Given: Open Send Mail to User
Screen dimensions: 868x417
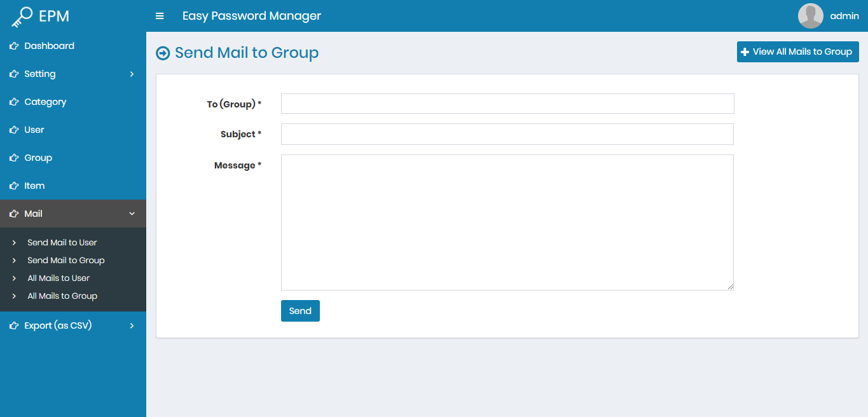Looking at the screenshot, I should pyautogui.click(x=62, y=242).
